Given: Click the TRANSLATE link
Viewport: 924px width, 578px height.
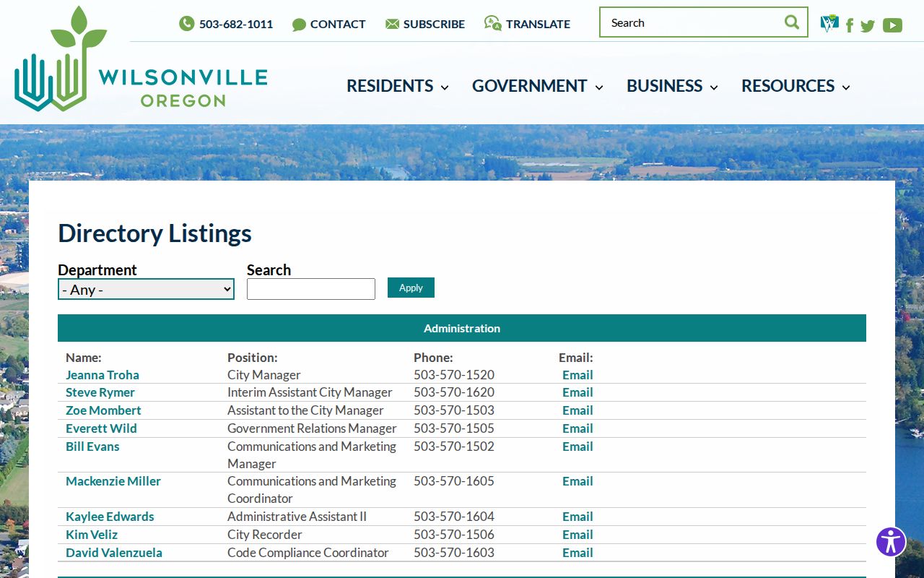Looking at the screenshot, I should pos(538,24).
